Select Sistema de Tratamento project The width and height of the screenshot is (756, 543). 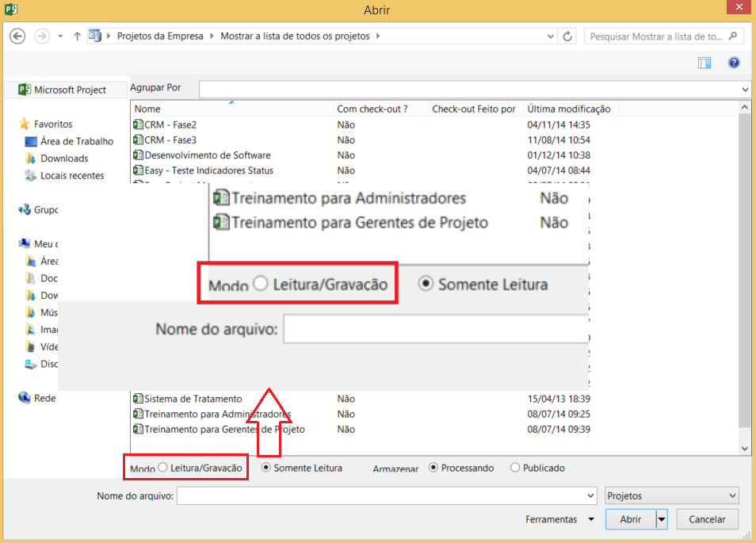[x=193, y=399]
